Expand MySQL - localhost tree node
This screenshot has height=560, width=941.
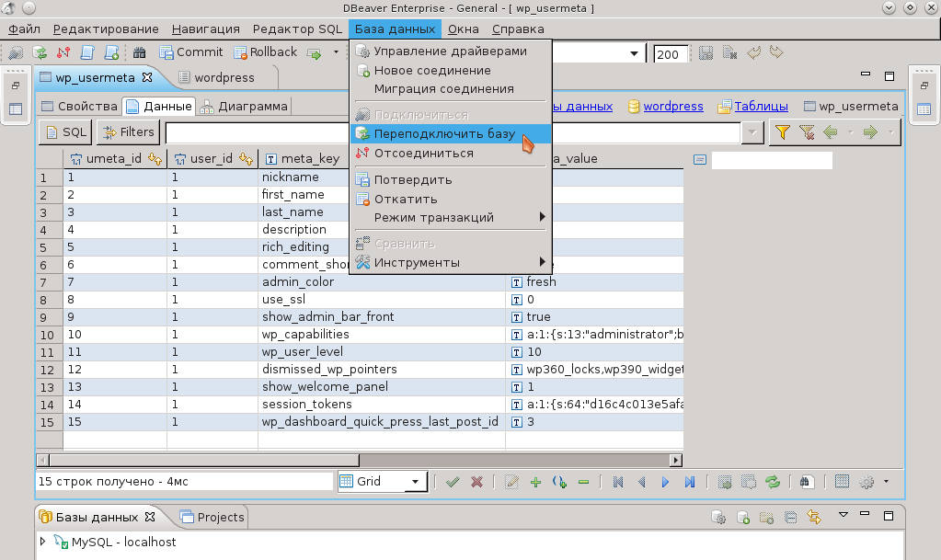click(x=42, y=542)
